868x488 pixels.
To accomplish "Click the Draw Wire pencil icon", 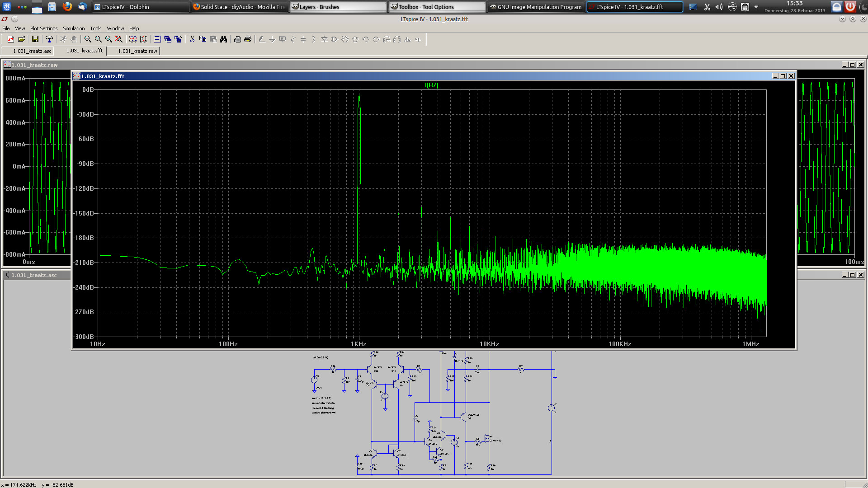I will (x=262, y=39).
